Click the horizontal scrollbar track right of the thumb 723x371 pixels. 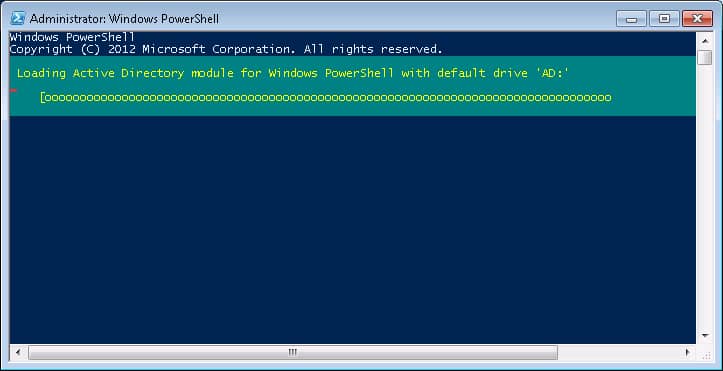coord(618,353)
